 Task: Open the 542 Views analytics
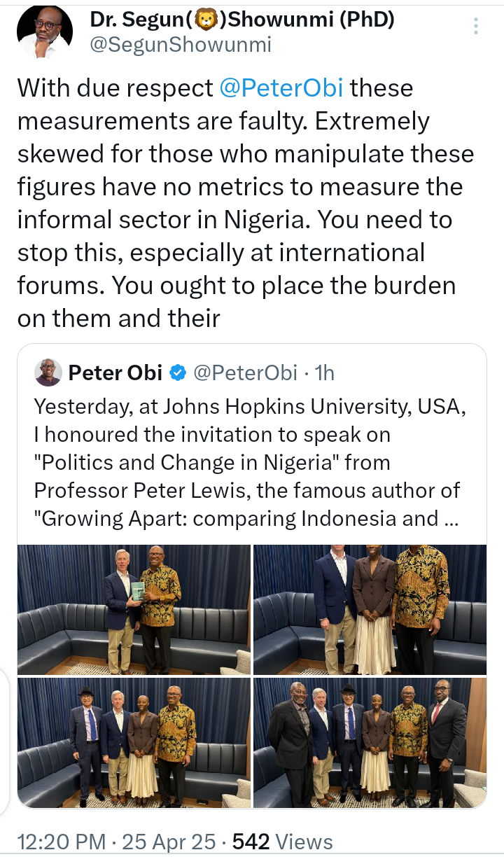point(283,841)
